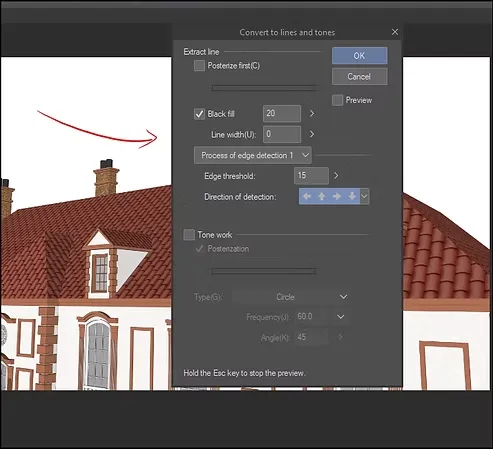Select up arrow in Direction of detection
Viewport: 493px width, 449px height.
pyautogui.click(x=322, y=196)
